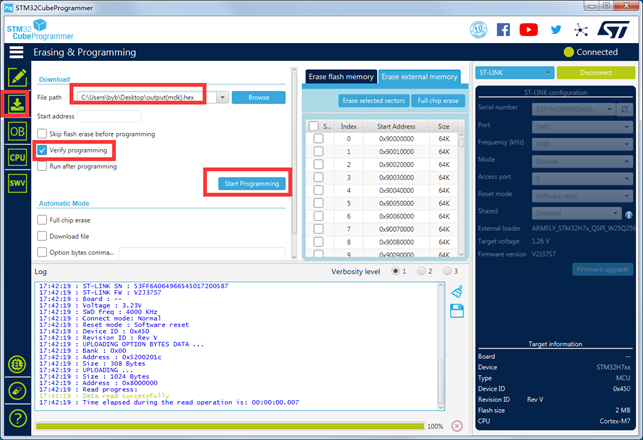Open the Facebook link icon
This screenshot has width=643, height=440.
click(x=503, y=30)
